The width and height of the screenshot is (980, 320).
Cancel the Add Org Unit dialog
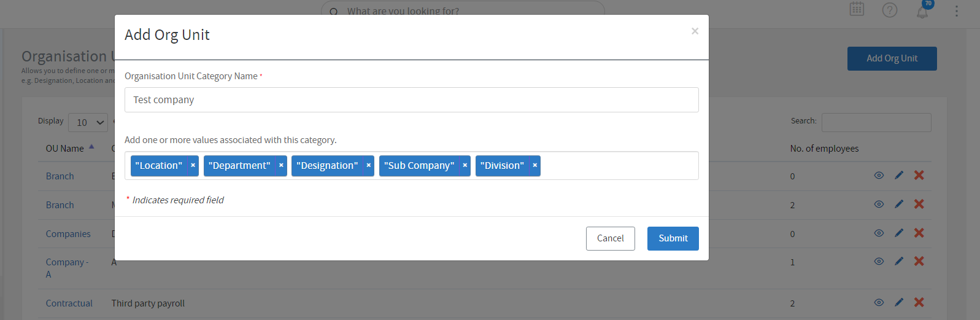(611, 238)
